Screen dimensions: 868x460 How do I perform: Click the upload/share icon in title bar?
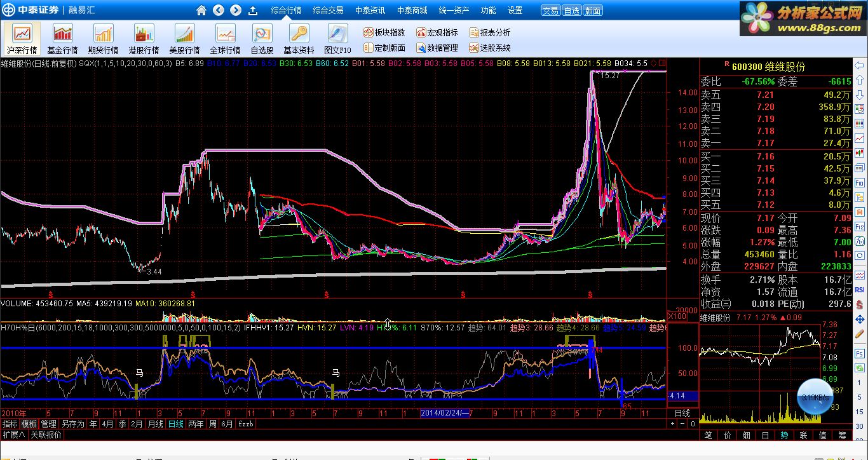point(252,10)
